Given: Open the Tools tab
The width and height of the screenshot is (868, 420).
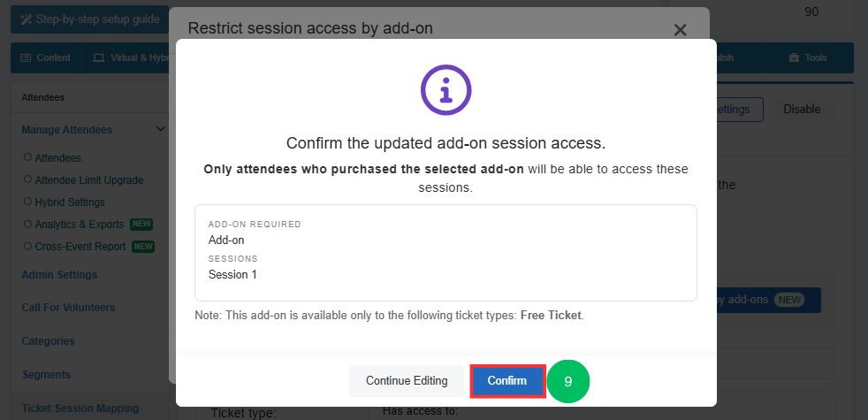Looking at the screenshot, I should click(x=808, y=57).
